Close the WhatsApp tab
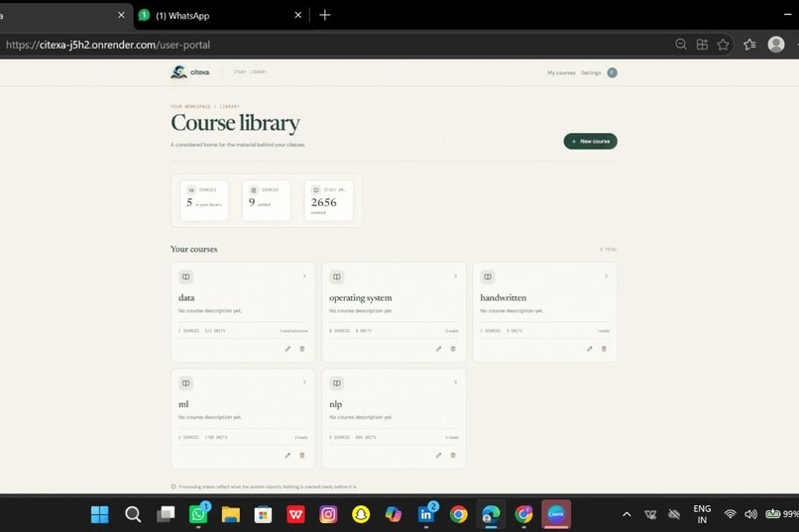The height and width of the screenshot is (532, 799). pos(298,15)
